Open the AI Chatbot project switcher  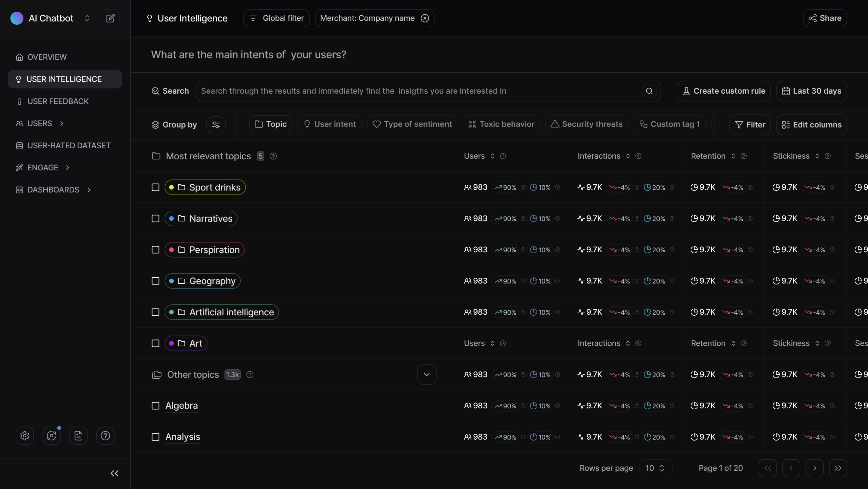tap(87, 18)
